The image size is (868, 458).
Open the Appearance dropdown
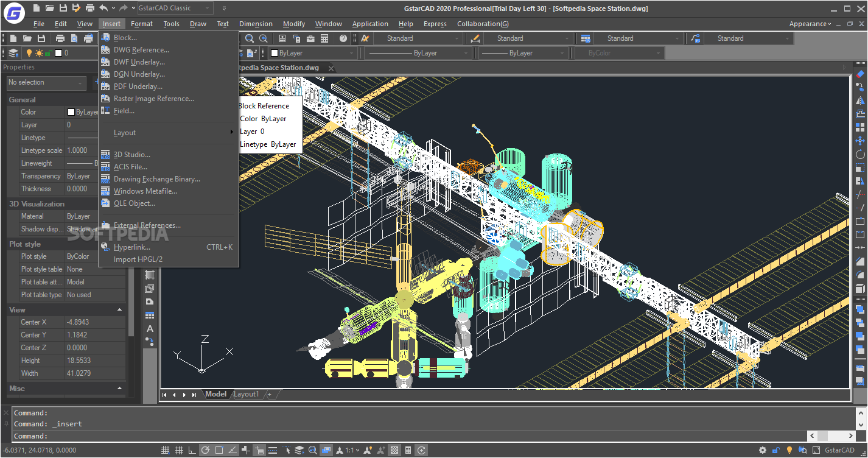pos(810,24)
